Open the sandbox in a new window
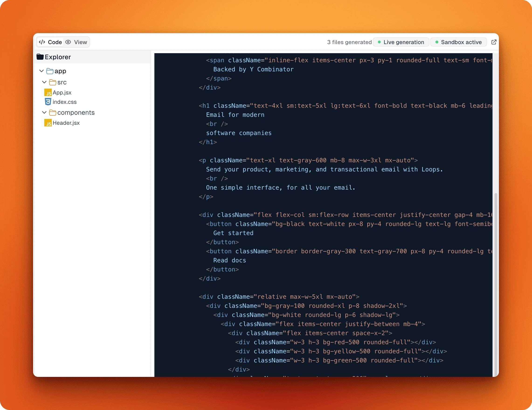 tap(494, 42)
